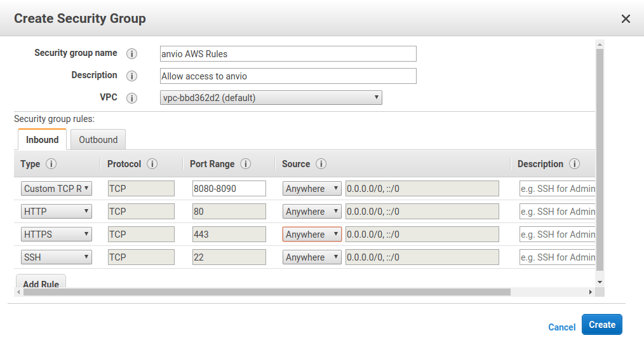Image resolution: width=644 pixels, height=347 pixels.
Task: Click info icon in Protocol column header
Action: pos(152,163)
